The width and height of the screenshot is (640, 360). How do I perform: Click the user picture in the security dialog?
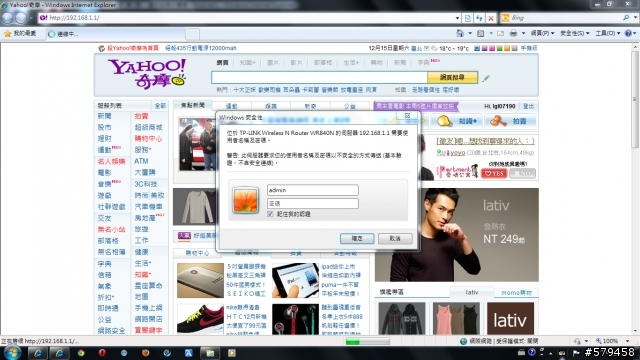pyautogui.click(x=245, y=200)
